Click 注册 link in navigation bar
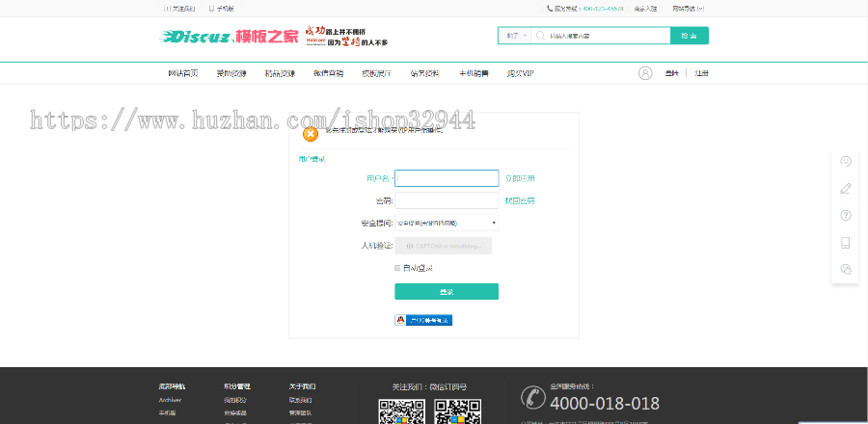The image size is (868, 424). tap(701, 73)
